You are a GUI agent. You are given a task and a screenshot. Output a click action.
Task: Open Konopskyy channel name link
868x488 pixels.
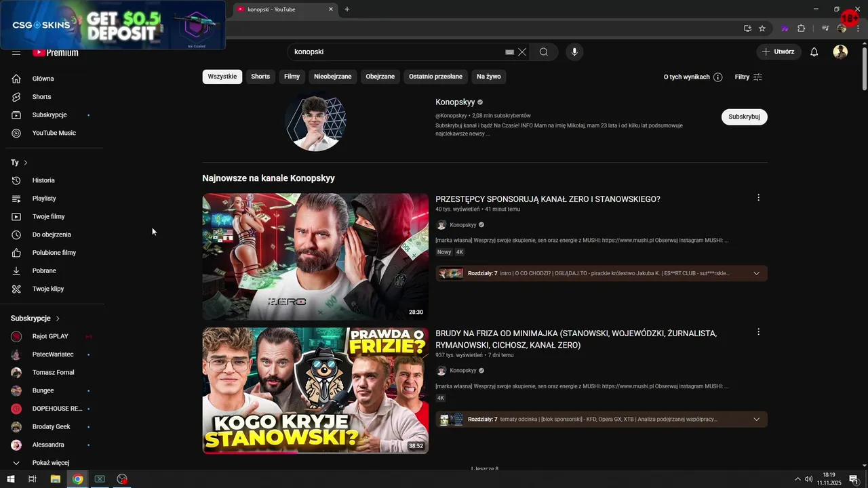[x=455, y=102]
